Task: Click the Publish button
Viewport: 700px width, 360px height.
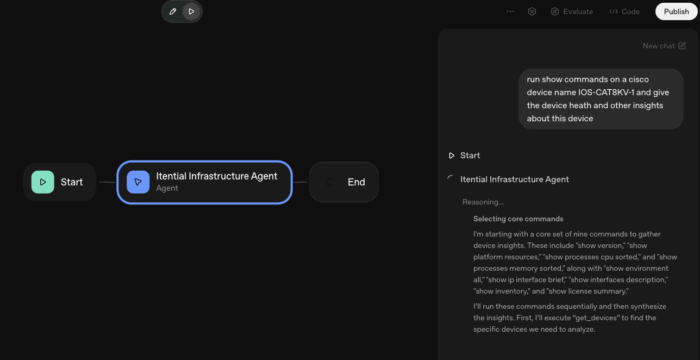Action: coord(676,12)
